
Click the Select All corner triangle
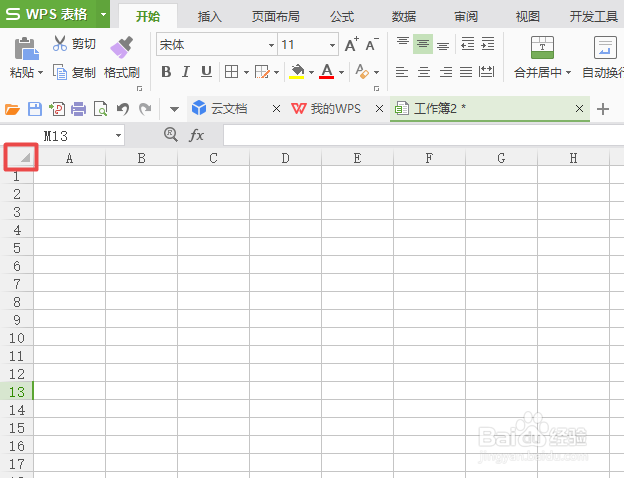tap(25, 158)
